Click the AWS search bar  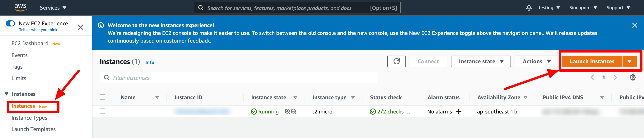[297, 8]
